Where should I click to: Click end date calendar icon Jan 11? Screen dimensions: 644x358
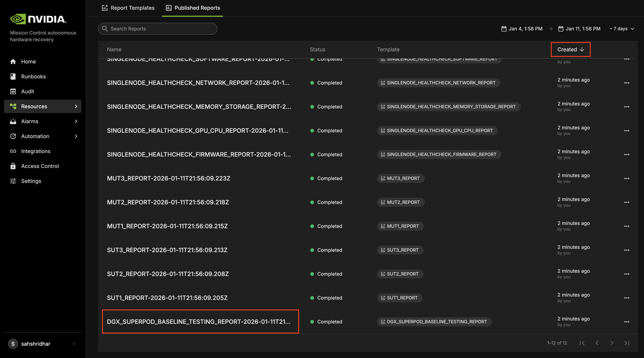click(561, 29)
